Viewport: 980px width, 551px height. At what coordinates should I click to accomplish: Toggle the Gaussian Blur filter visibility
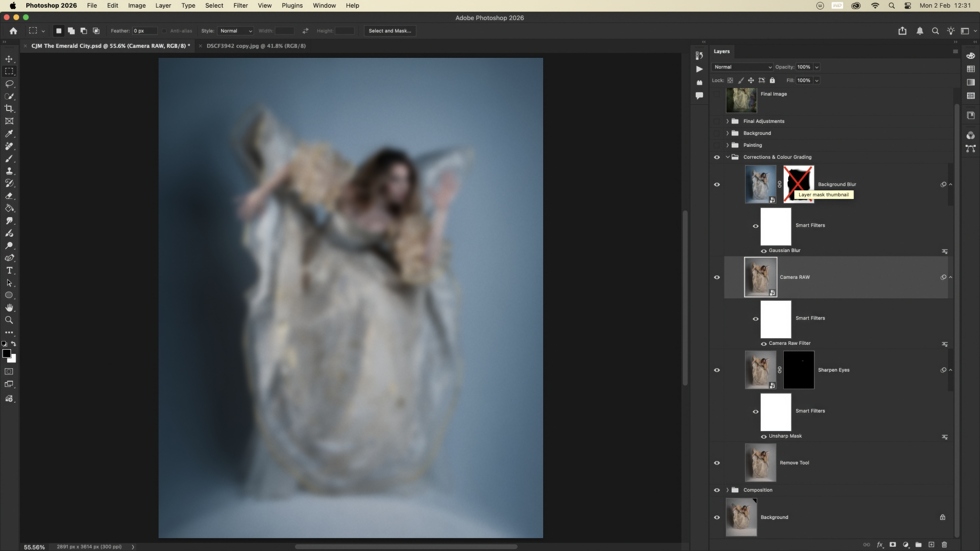pos(764,251)
